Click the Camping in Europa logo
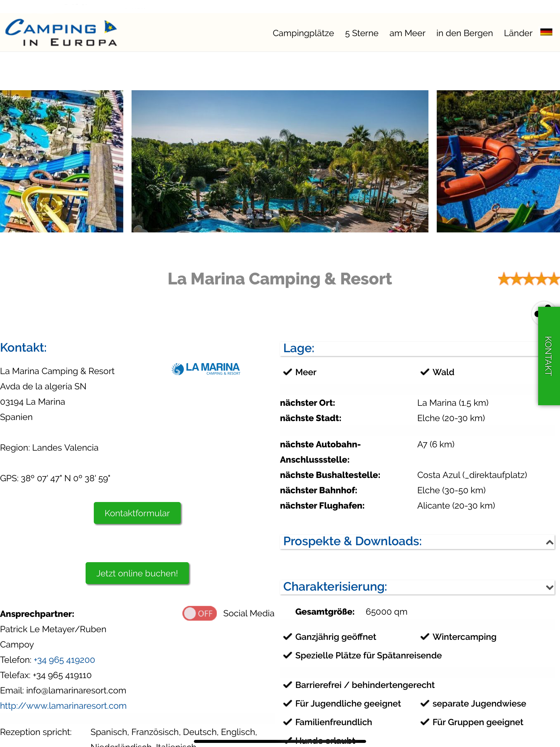The image size is (560, 747). 61,33
